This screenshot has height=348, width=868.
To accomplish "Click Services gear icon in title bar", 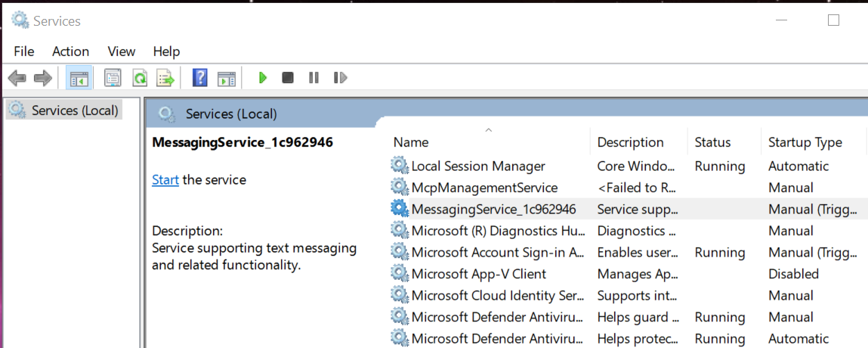I will click(x=20, y=20).
